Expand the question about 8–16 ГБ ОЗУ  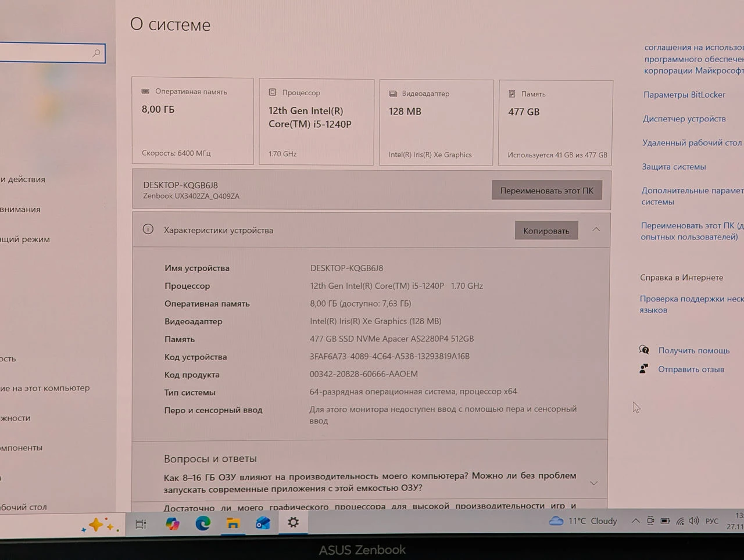coord(593,483)
